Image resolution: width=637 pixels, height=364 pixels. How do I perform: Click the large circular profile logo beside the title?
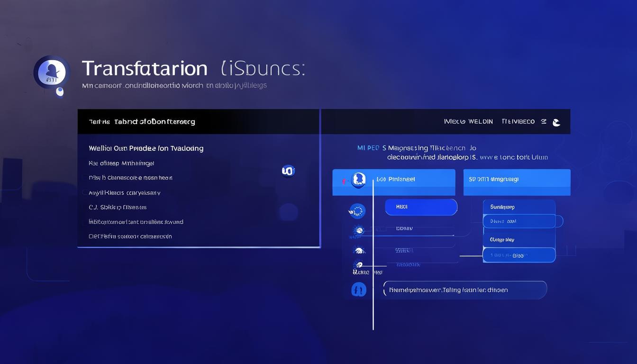tap(52, 72)
